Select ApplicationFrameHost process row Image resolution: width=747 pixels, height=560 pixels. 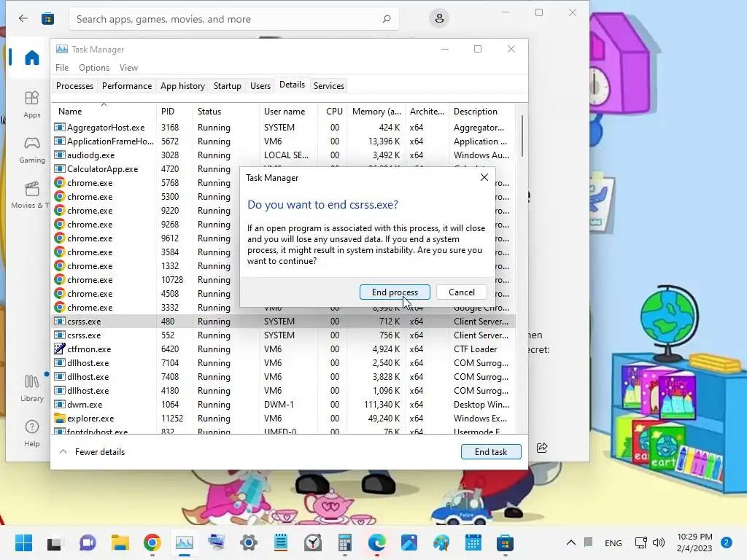pyautogui.click(x=284, y=141)
